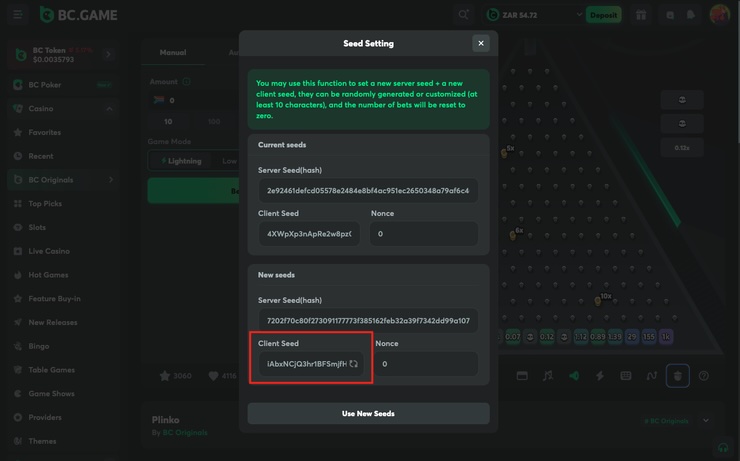
Task: Close the Seed Setting dialog
Action: [x=481, y=43]
